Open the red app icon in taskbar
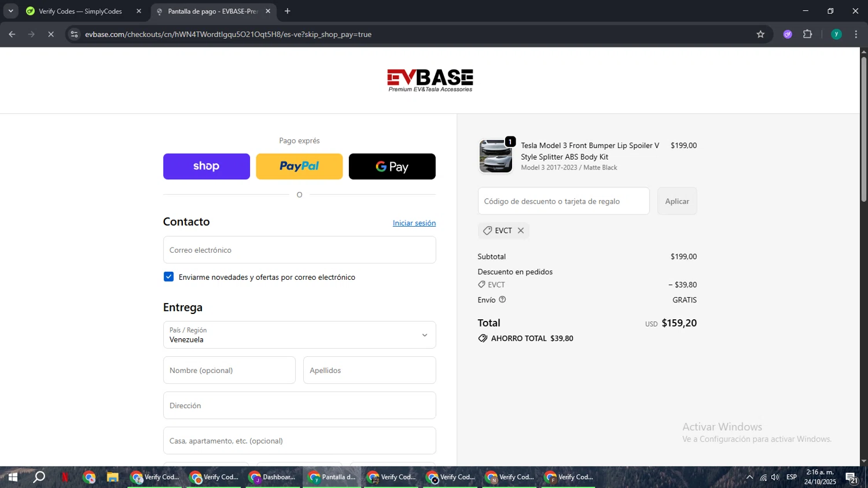Screen dimensions: 868x488 [65, 477]
